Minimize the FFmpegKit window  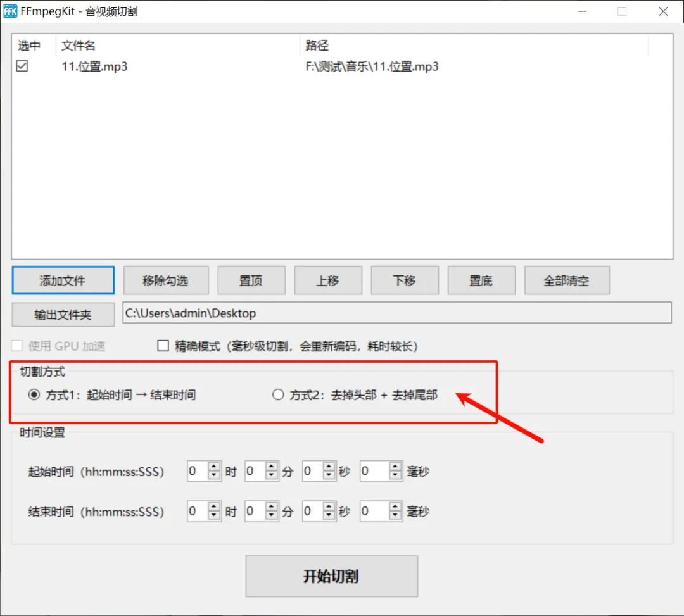click(x=582, y=11)
